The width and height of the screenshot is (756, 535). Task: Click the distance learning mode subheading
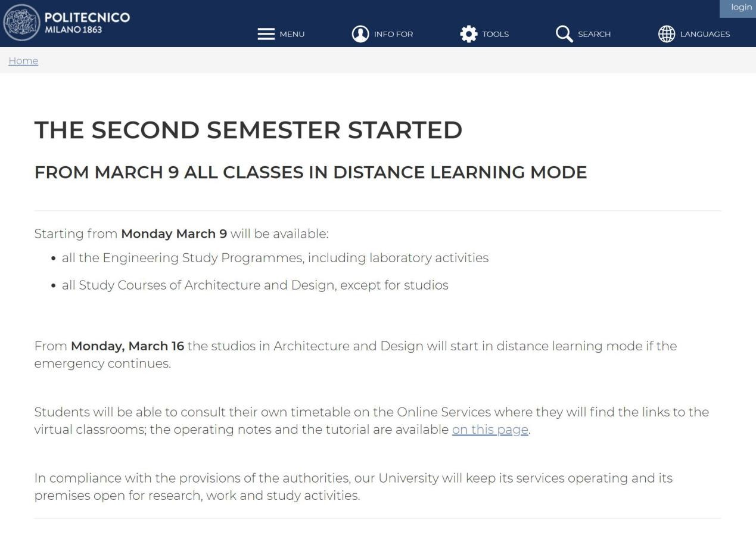[x=310, y=172]
